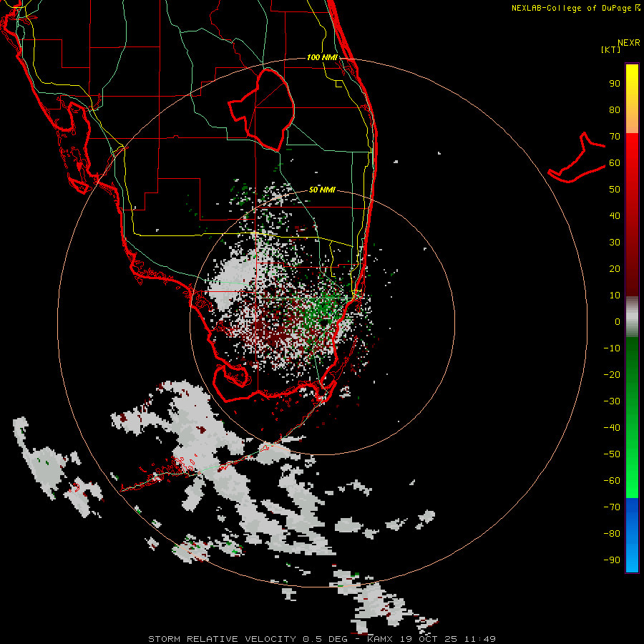Click the positive 40 knot scale value
This screenshot has height=644, width=644.
615,216
